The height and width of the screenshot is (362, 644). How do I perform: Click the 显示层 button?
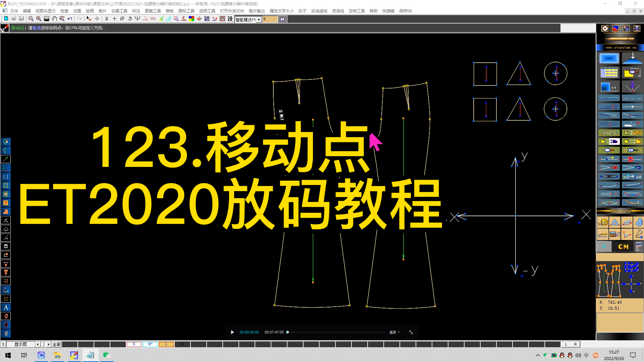(20, 344)
